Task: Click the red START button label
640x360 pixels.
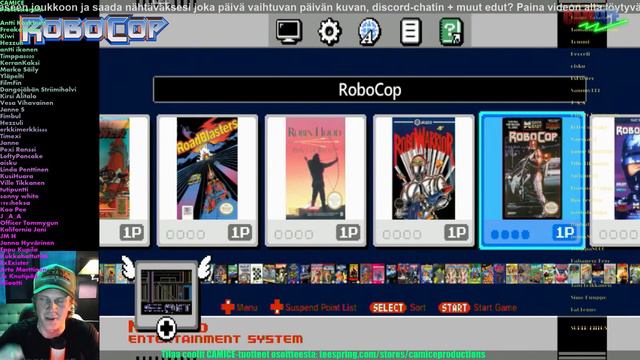Action: click(x=454, y=308)
